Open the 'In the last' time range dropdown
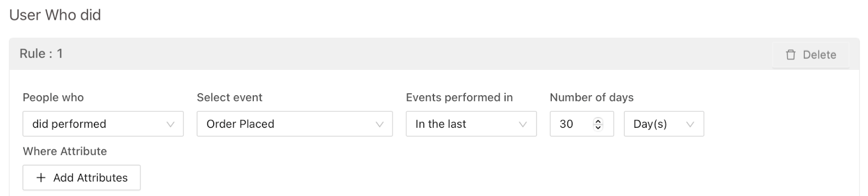This screenshot has width=868, height=196. point(471,124)
